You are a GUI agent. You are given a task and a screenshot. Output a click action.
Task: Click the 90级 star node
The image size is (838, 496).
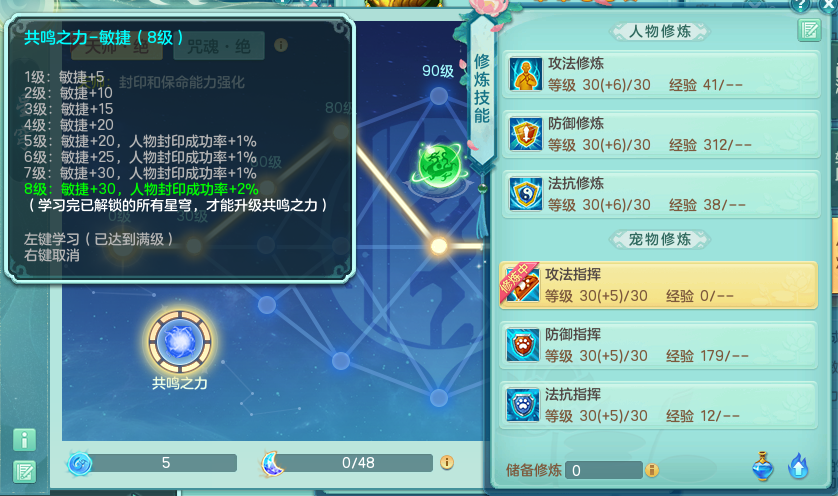(439, 96)
